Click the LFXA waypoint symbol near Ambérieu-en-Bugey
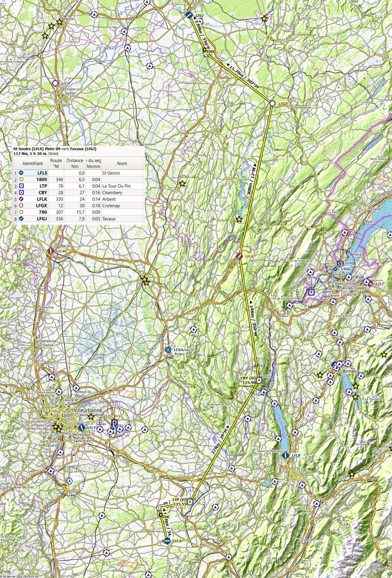This screenshot has width=392, height=578. click(168, 350)
